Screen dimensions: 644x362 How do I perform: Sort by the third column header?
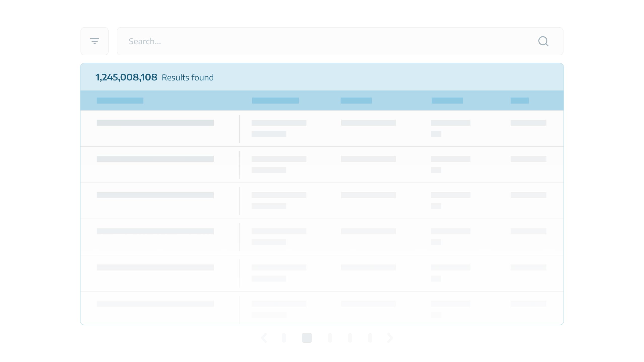tap(356, 101)
